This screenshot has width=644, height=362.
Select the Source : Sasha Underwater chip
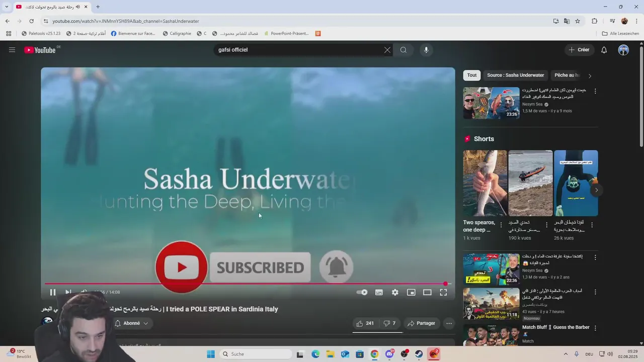tap(515, 75)
